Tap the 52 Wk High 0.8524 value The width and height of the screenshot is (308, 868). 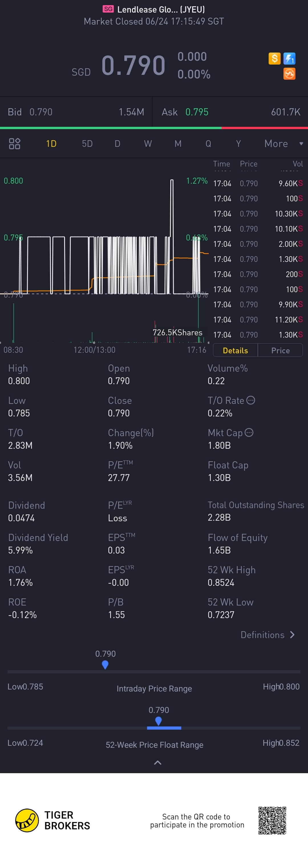[x=221, y=583]
